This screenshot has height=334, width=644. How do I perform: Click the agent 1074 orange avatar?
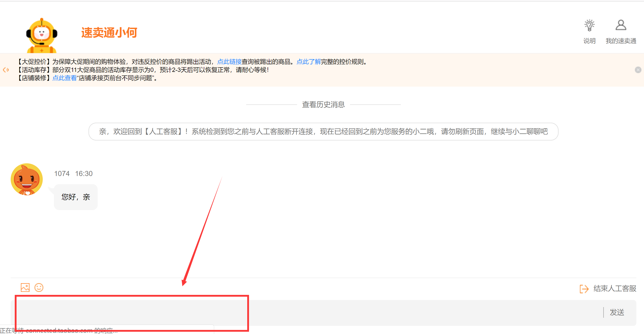click(x=27, y=179)
